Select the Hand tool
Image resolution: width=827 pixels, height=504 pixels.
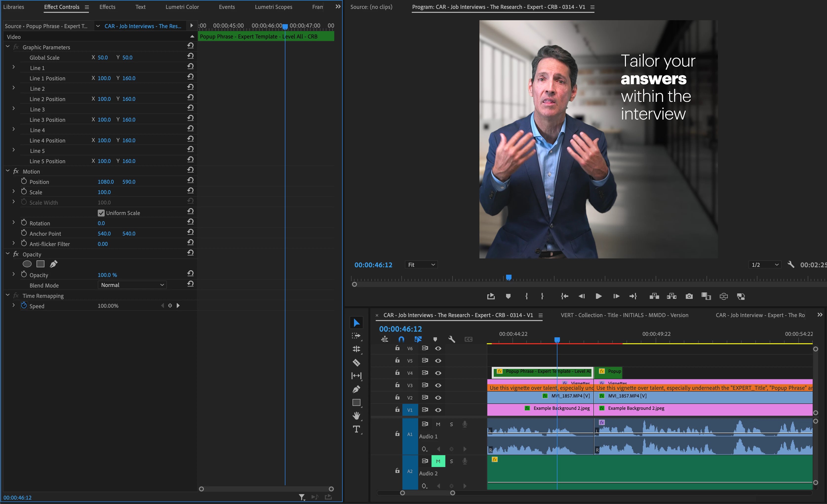point(356,416)
